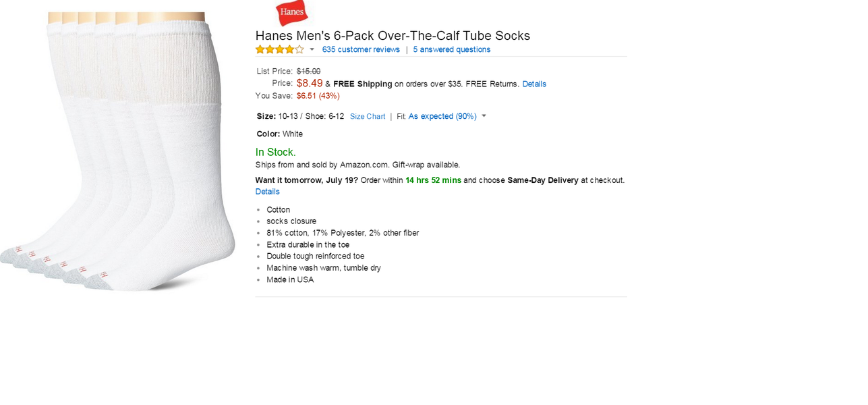Expand the star rating breakdown arrow
Image resolution: width=868 pixels, height=405 pixels.
(312, 49)
